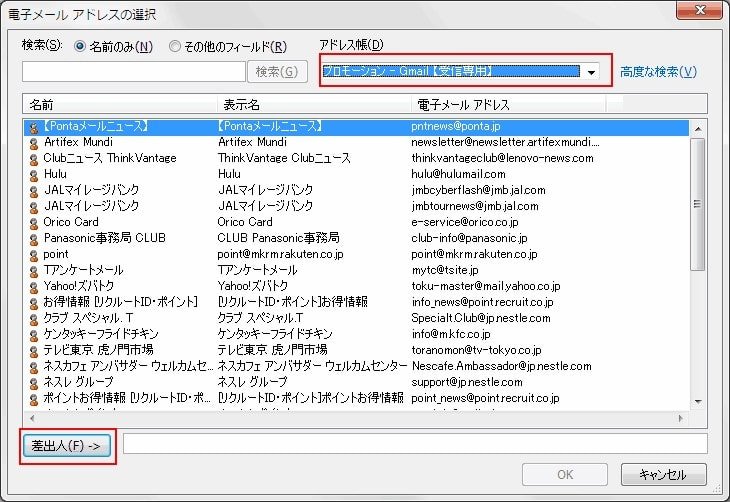Click the 電子メール アドレス column header
The image size is (730, 502).
[x=508, y=104]
